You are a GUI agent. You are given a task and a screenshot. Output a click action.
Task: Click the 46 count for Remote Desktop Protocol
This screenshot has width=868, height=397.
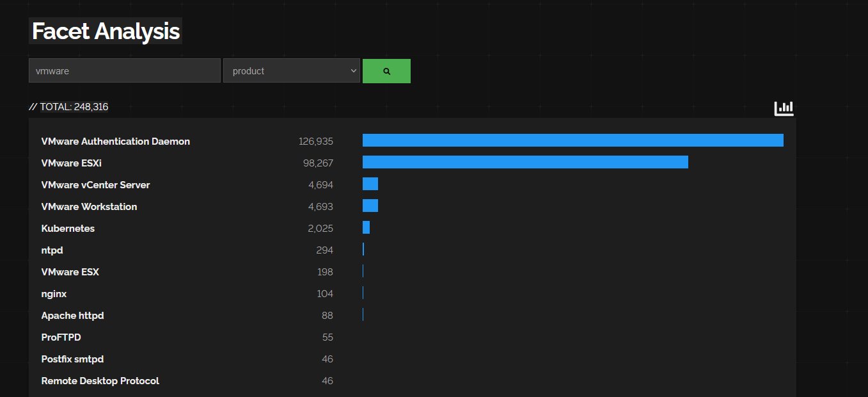click(327, 381)
